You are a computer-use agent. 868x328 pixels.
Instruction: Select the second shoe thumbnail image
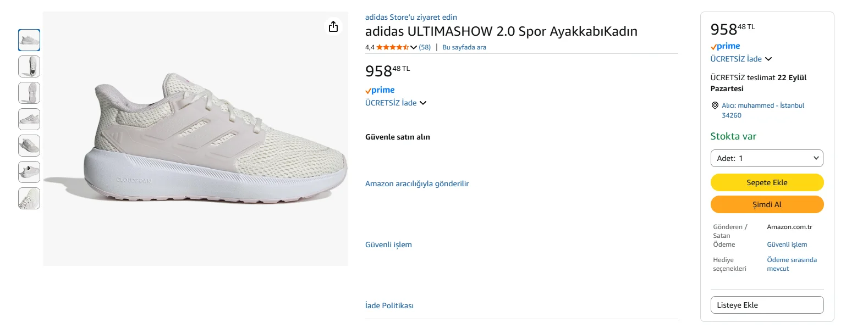pos(29,66)
